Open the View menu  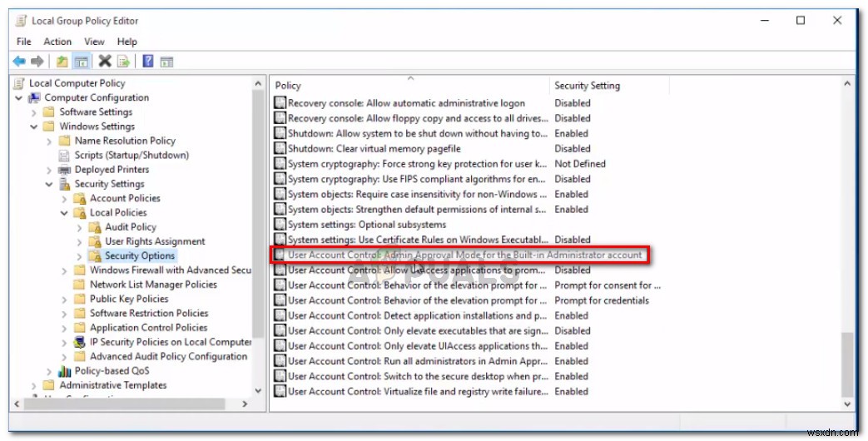94,42
